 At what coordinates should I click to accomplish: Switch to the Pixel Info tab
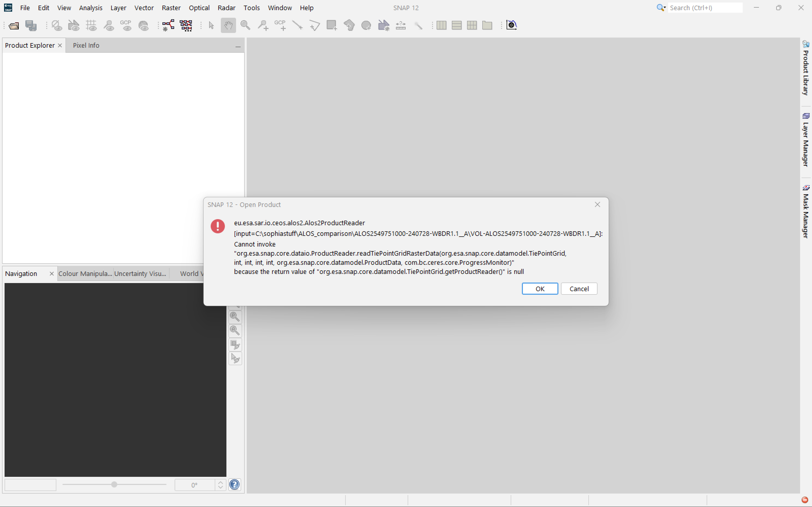[86, 45]
